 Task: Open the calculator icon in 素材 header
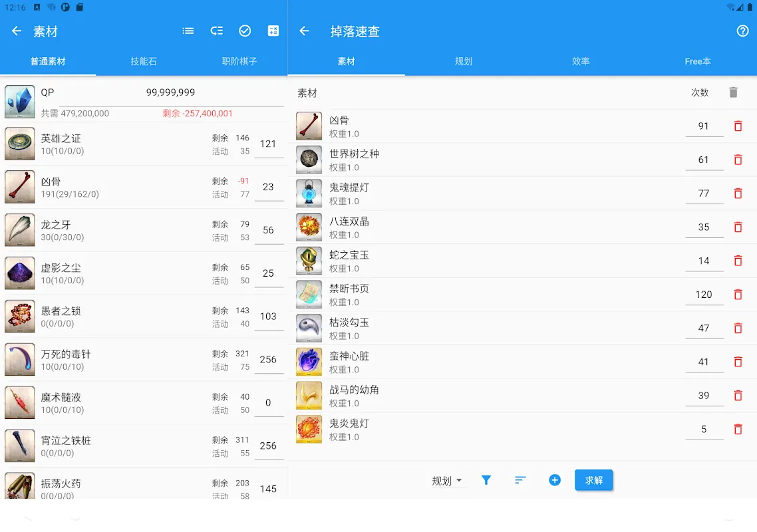coord(273,31)
